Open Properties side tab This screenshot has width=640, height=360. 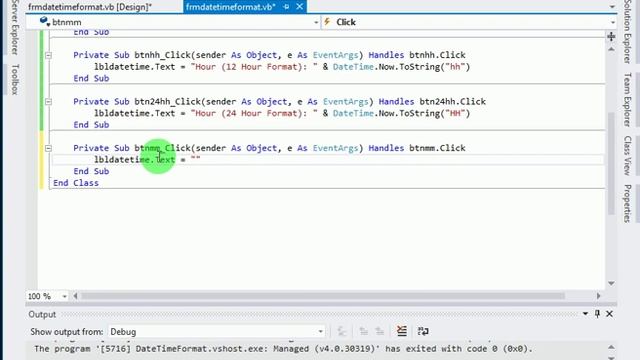coord(627,204)
